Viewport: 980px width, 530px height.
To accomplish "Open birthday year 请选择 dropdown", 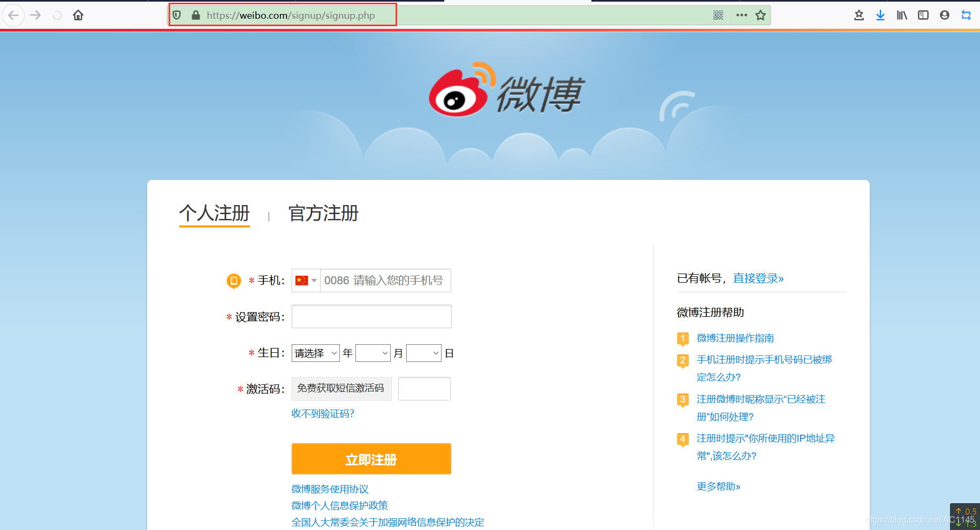I will click(x=316, y=353).
